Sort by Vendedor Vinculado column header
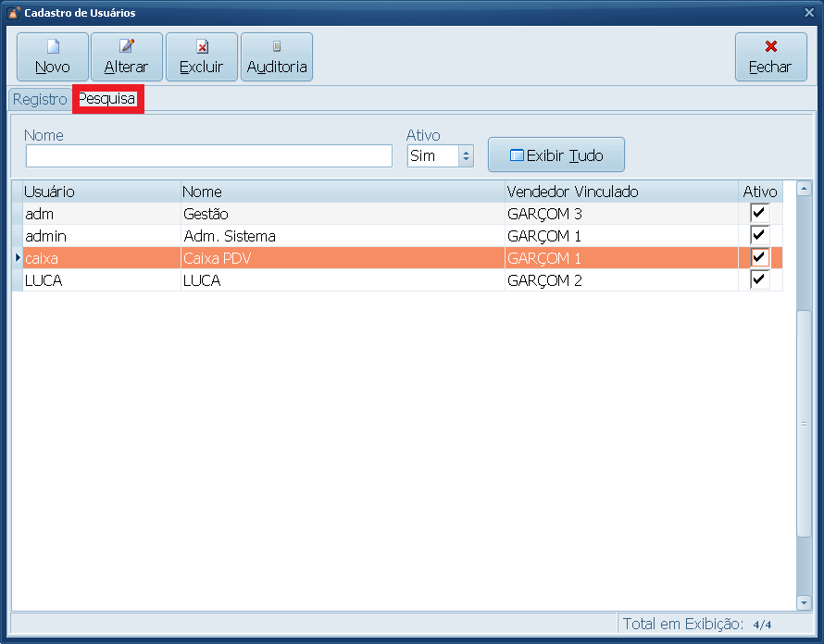This screenshot has width=824, height=644. (620, 192)
